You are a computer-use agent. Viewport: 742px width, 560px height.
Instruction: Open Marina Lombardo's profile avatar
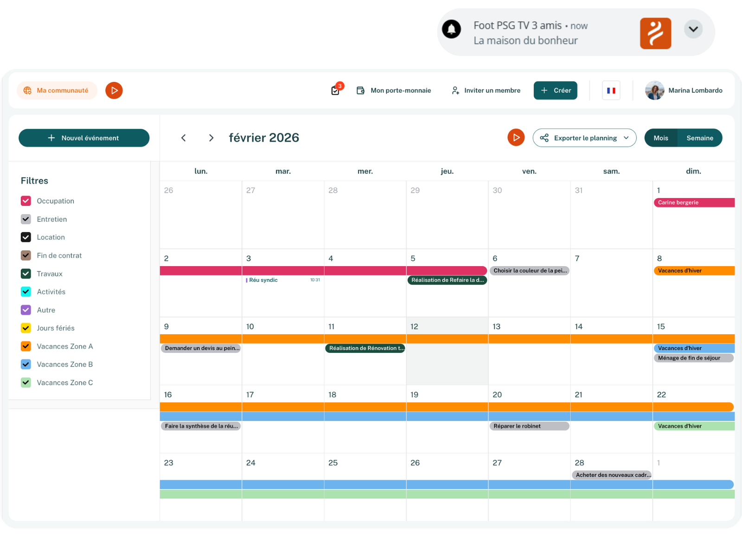[654, 90]
